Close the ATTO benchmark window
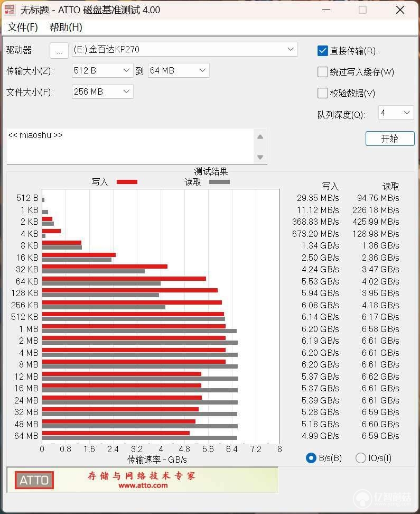The image size is (420, 514). (x=400, y=10)
